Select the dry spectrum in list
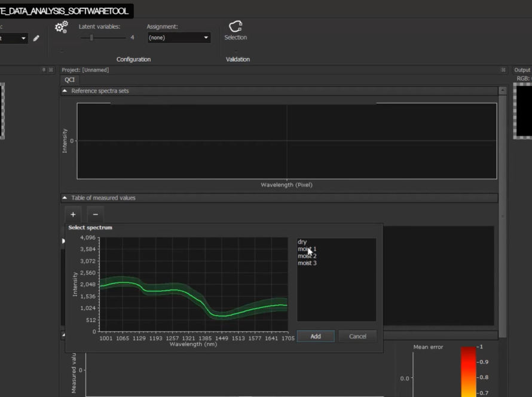This screenshot has width=532, height=397. (302, 242)
